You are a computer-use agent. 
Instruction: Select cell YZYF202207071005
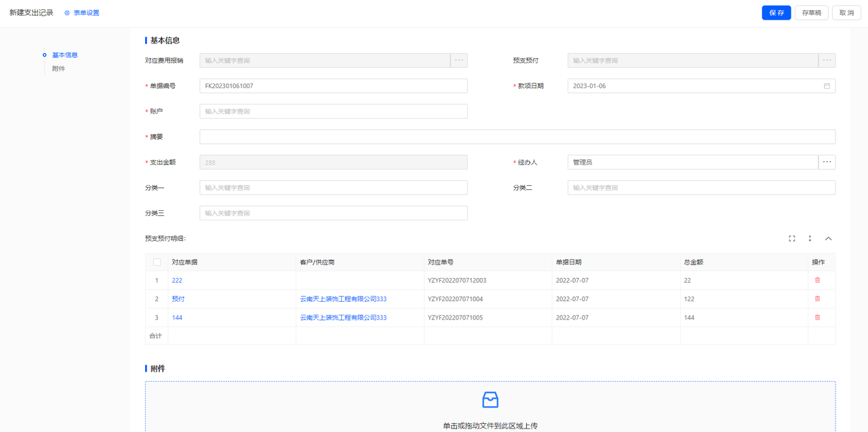488,317
